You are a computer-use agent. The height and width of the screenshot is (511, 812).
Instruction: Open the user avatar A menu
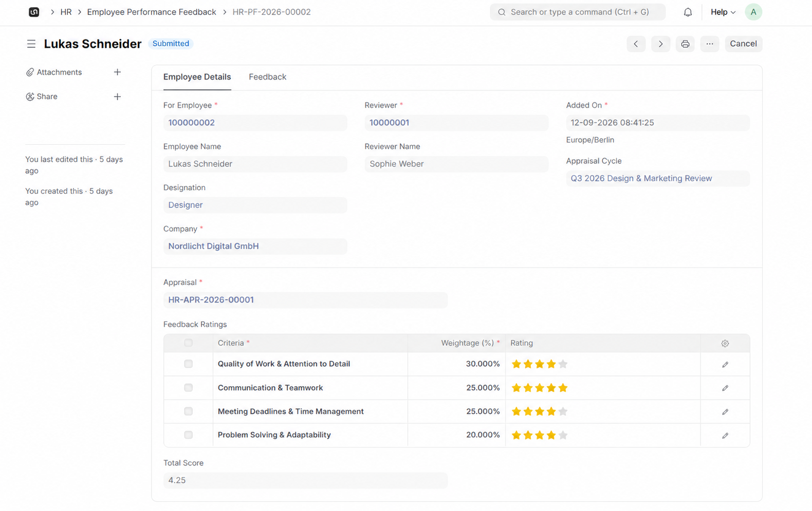pyautogui.click(x=753, y=12)
